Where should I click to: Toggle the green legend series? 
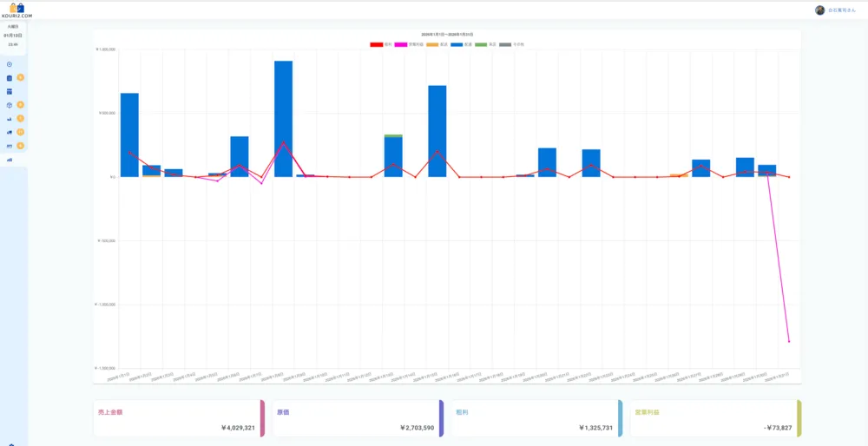click(x=486, y=43)
